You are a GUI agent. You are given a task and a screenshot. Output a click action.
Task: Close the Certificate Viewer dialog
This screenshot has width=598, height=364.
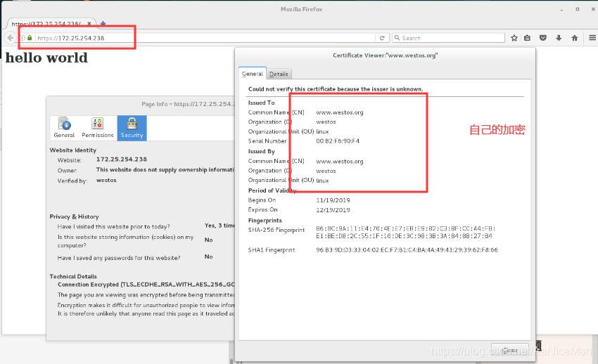[510, 350]
